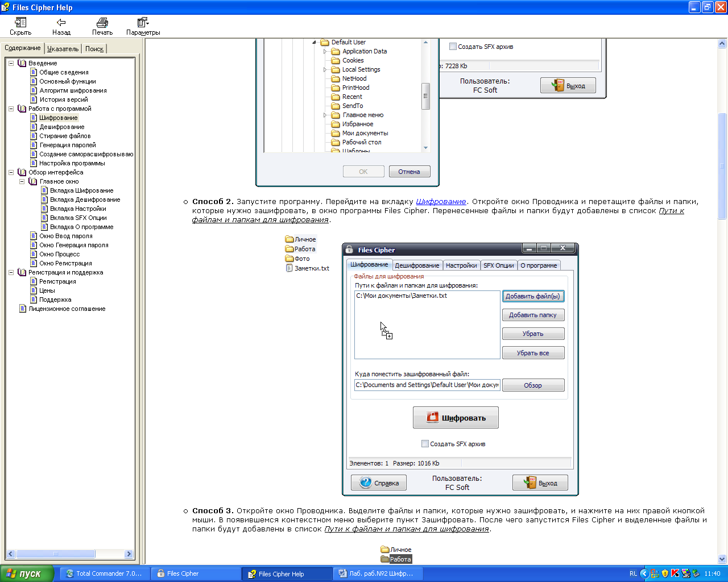728x582 pixels.
Task: Click the contents pane horizontal scrollbar thumb
Action: (x=56, y=554)
